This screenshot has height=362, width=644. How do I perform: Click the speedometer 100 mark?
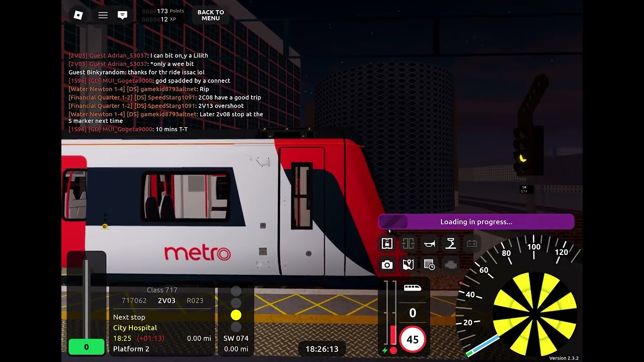[x=534, y=247]
